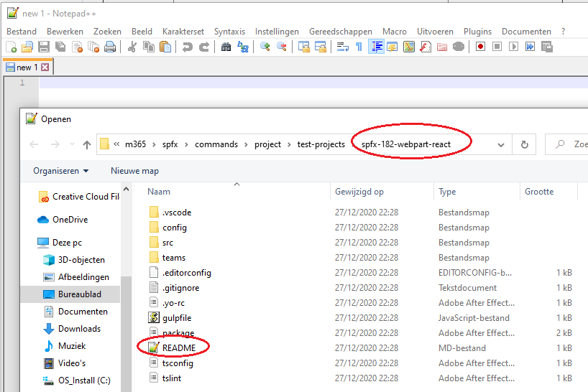Toggle synchronized horizontal scrolling icon

click(321, 47)
